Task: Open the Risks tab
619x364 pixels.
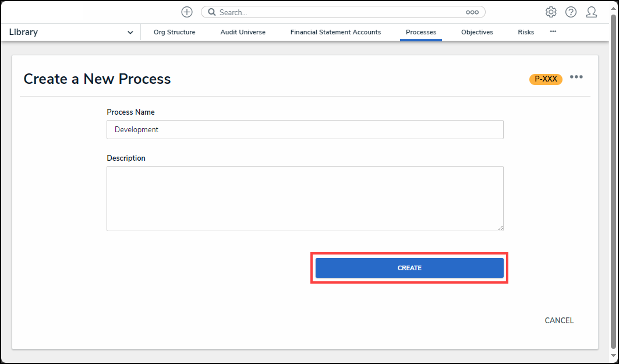Action: tap(526, 33)
